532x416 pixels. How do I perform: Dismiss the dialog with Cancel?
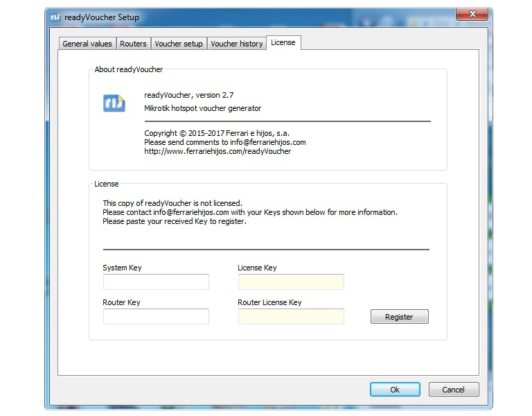[x=454, y=390]
